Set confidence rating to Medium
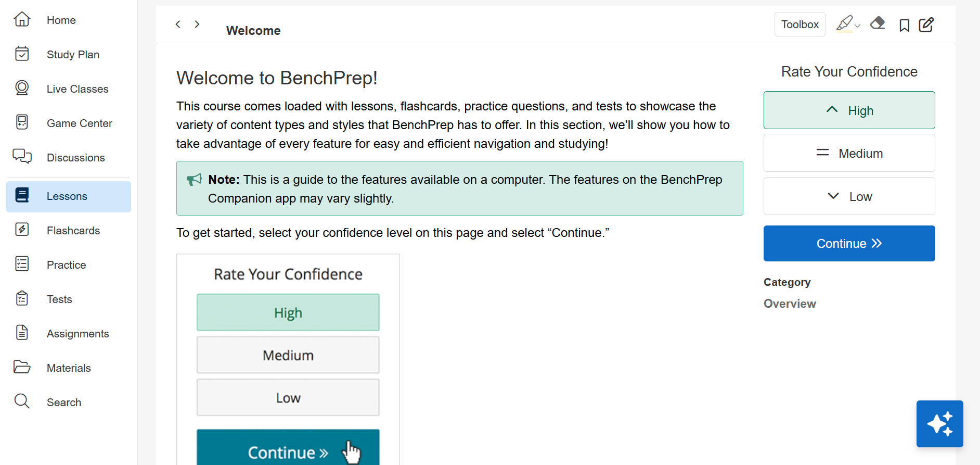The image size is (980, 465). pos(849,153)
